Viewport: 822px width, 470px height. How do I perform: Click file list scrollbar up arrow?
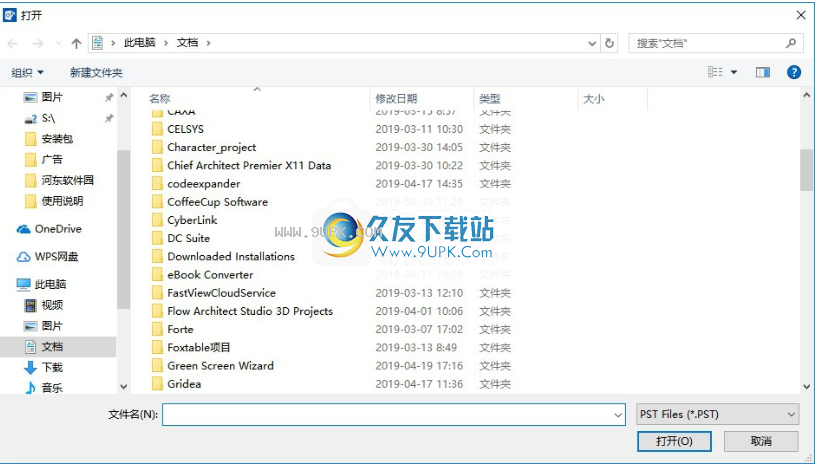point(807,95)
